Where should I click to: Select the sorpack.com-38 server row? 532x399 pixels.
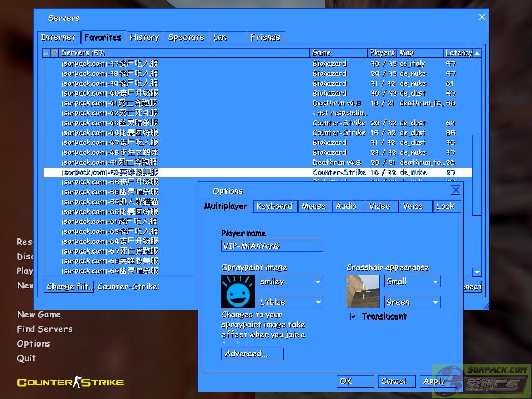[258, 73]
